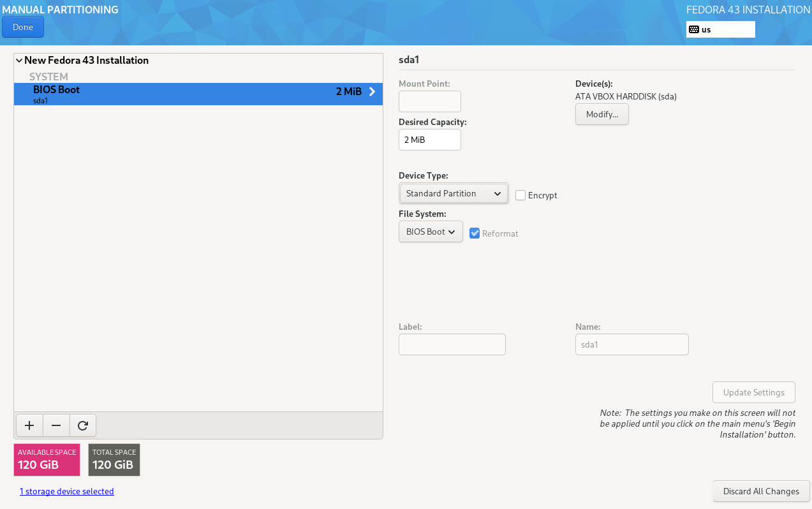Click the keyboard layout icon labeled us
This screenshot has height=509, width=812.
click(x=694, y=29)
